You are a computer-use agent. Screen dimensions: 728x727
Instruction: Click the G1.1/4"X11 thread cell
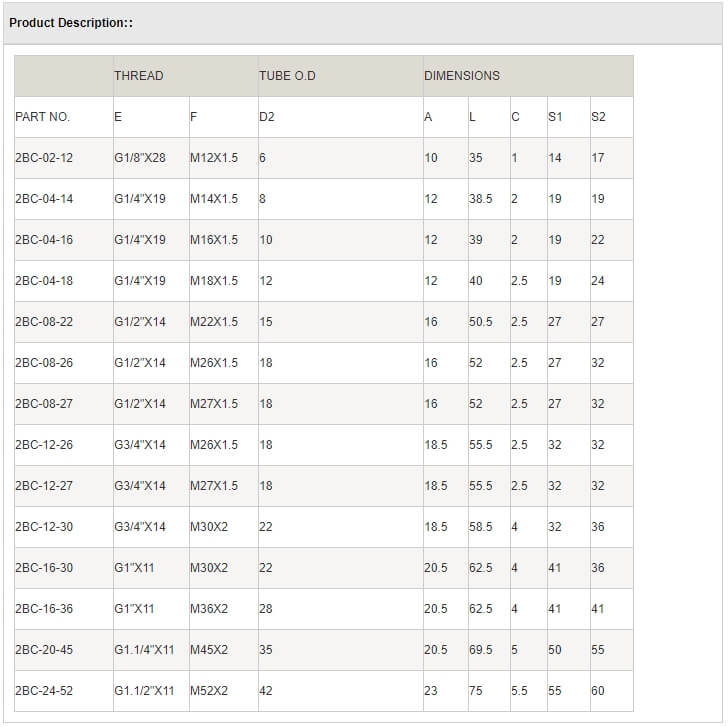144,650
